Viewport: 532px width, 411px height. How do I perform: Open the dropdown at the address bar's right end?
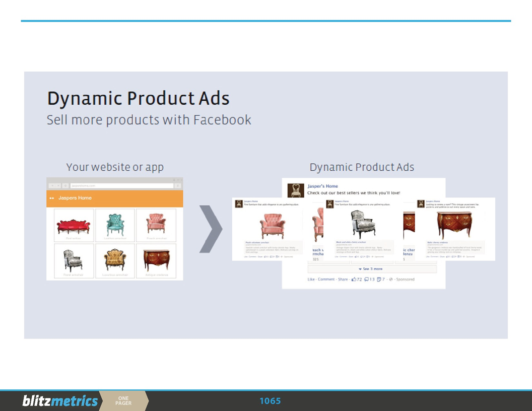tap(178, 185)
